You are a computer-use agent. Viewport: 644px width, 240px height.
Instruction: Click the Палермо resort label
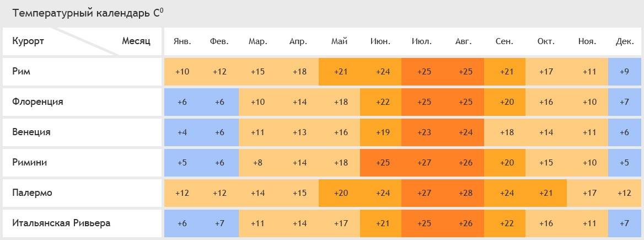point(32,193)
